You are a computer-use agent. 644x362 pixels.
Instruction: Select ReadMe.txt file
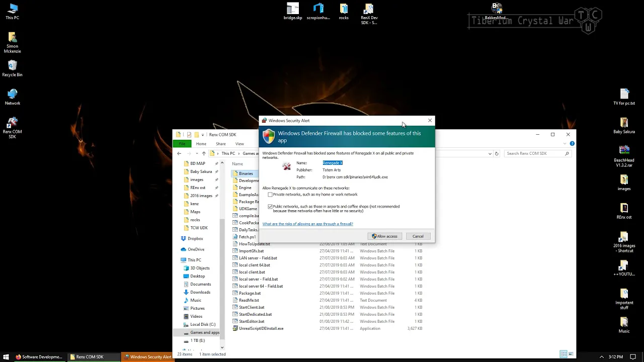(249, 300)
